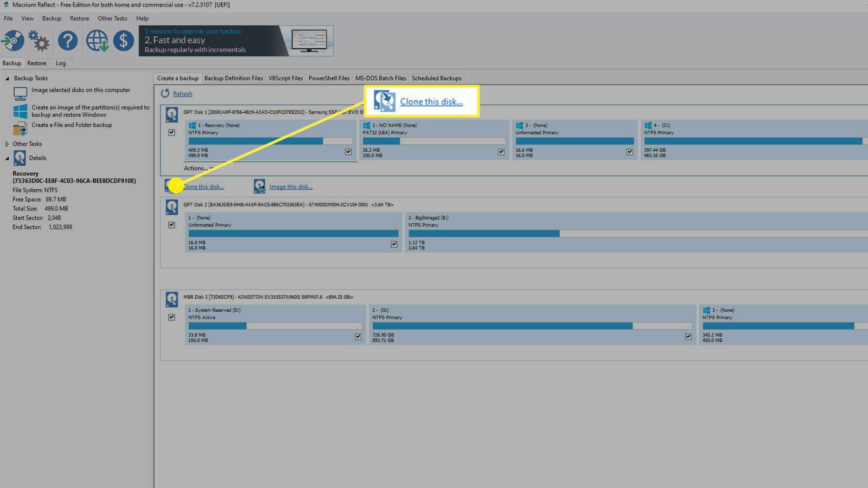Switch to the Log tab
The image size is (868, 488).
[61, 63]
